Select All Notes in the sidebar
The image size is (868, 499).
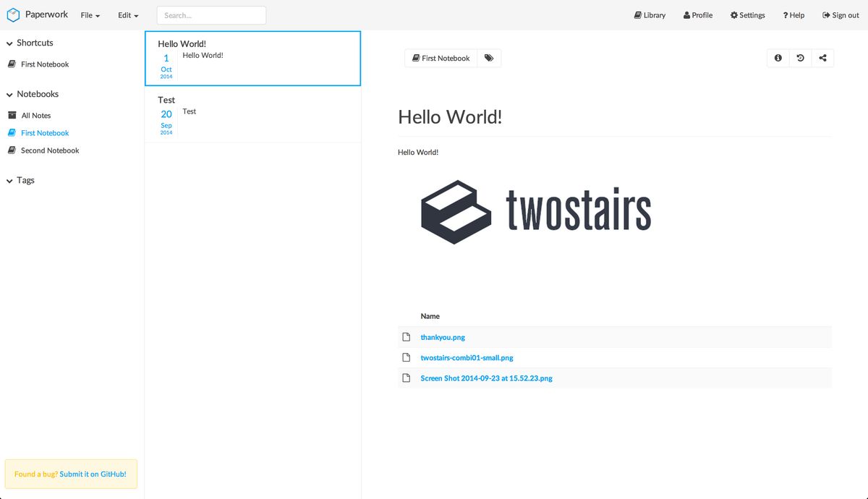(35, 115)
